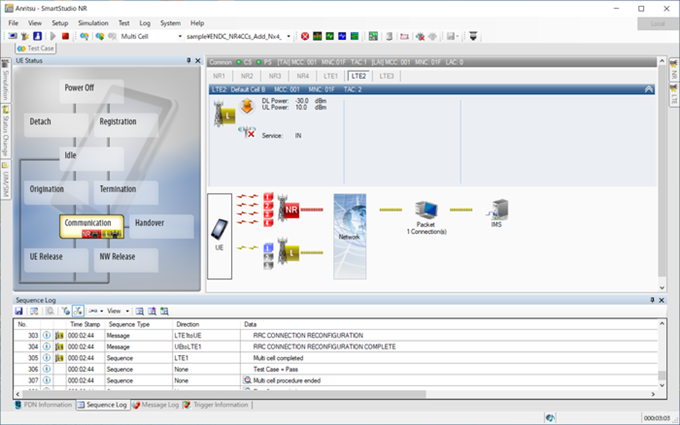Click the green grid layout toolbar icon
Screen dimensions: 680x425
click(x=373, y=36)
